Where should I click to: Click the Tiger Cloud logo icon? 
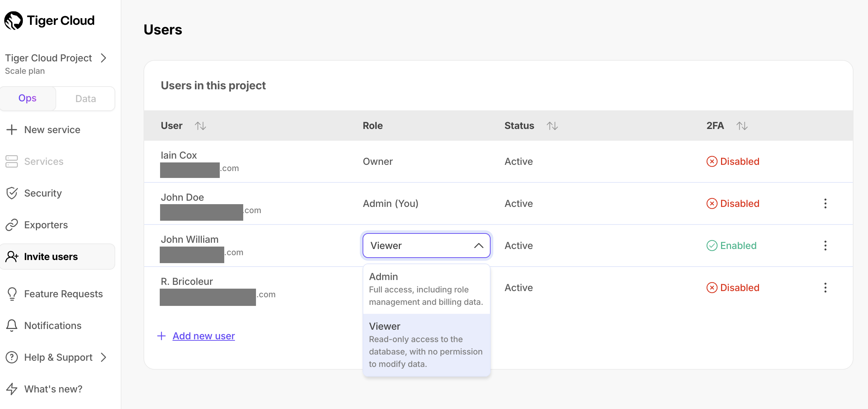(x=13, y=21)
